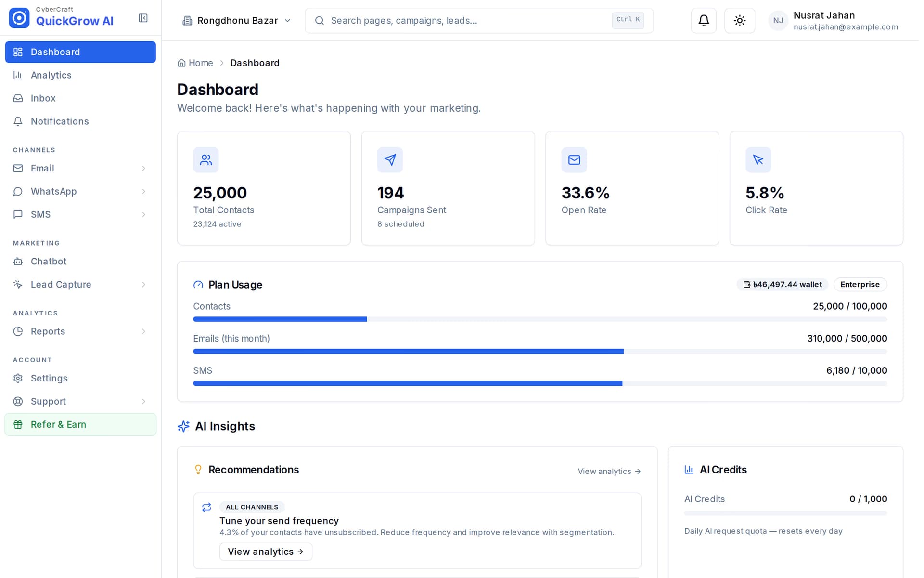Click the QuickGrow AI logo icon
This screenshot has height=578, width=924.
point(19,18)
